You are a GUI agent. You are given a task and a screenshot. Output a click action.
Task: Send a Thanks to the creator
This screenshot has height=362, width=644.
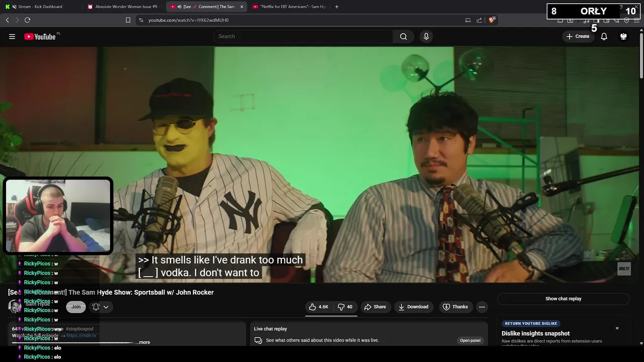tap(455, 307)
